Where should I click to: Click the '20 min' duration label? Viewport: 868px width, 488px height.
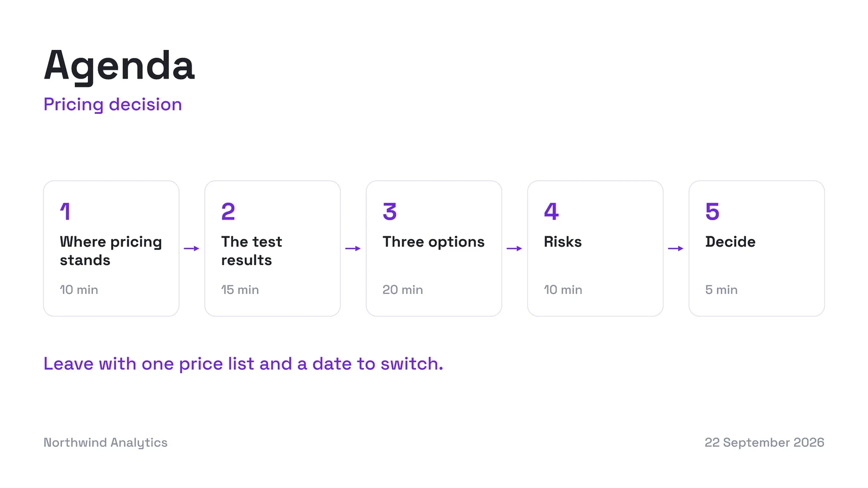point(403,290)
